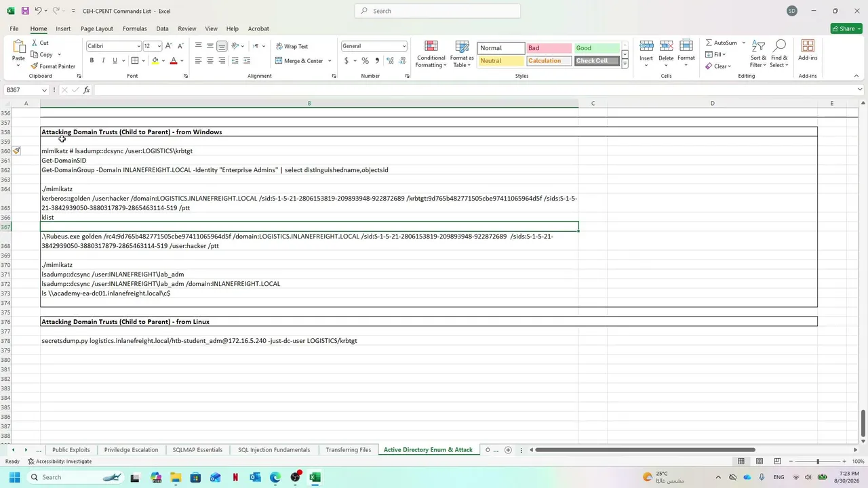Apply the Check Cell style
Screen dimensions: 868x488
(597, 61)
